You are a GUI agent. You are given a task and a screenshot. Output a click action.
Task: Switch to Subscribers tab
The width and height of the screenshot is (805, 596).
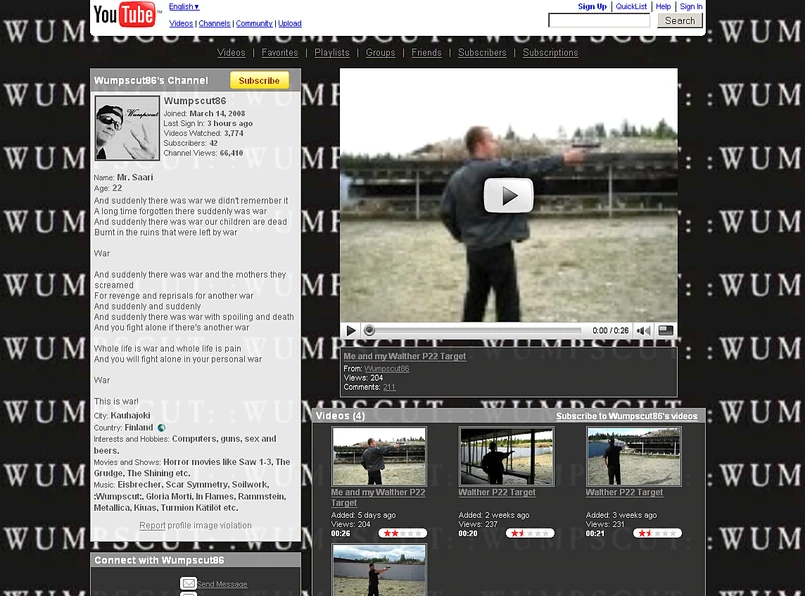[482, 53]
